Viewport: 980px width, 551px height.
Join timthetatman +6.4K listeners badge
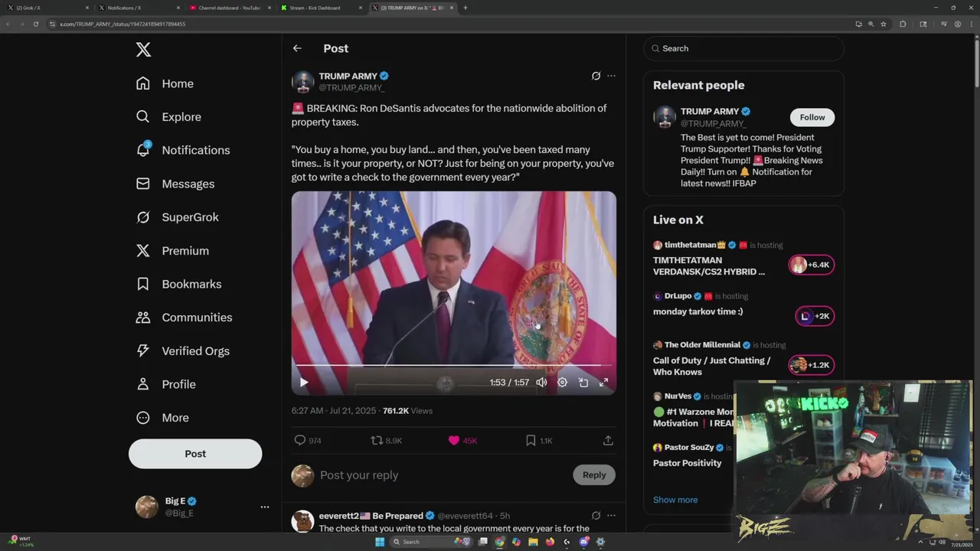(x=812, y=265)
